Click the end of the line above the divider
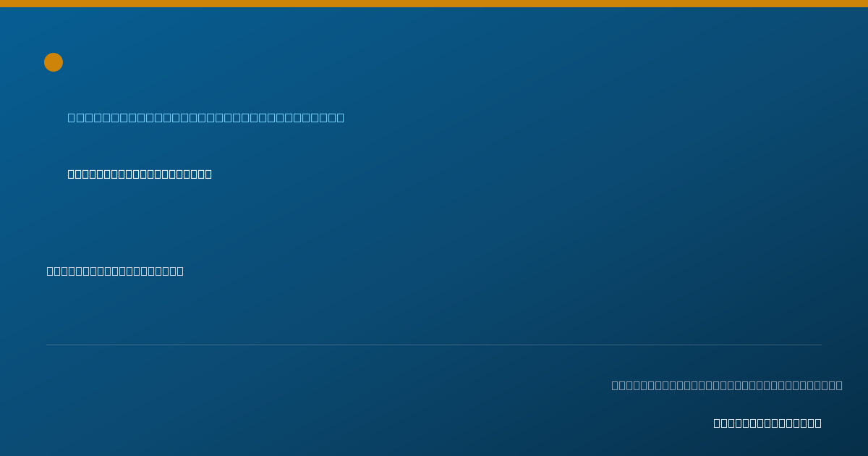Image resolution: width=868 pixels, height=456 pixels. [x=180, y=271]
